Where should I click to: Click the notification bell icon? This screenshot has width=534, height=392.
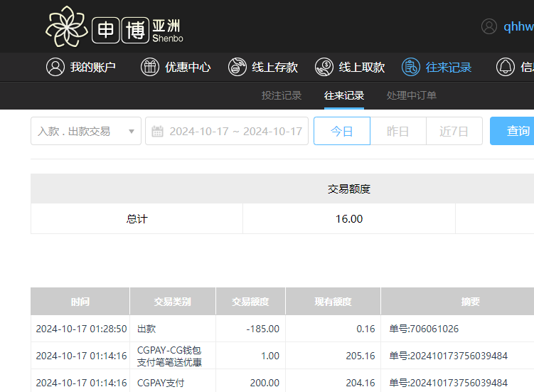[x=506, y=68]
